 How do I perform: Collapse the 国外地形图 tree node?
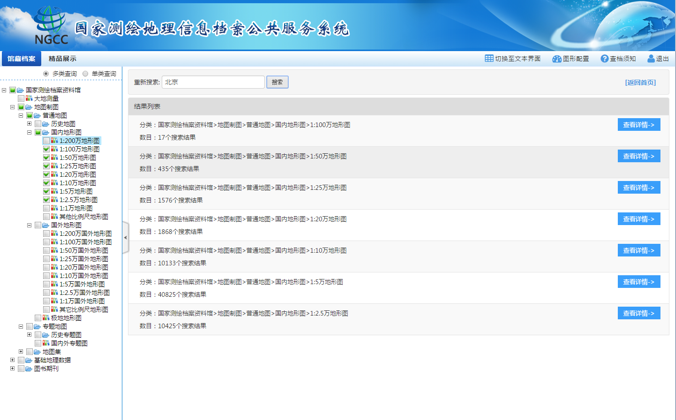tap(29, 225)
